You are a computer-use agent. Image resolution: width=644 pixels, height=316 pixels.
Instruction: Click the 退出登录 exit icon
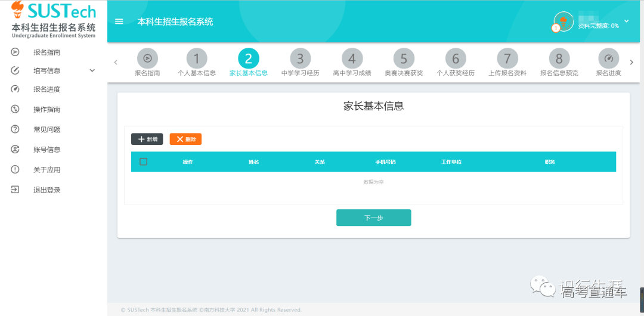15,190
